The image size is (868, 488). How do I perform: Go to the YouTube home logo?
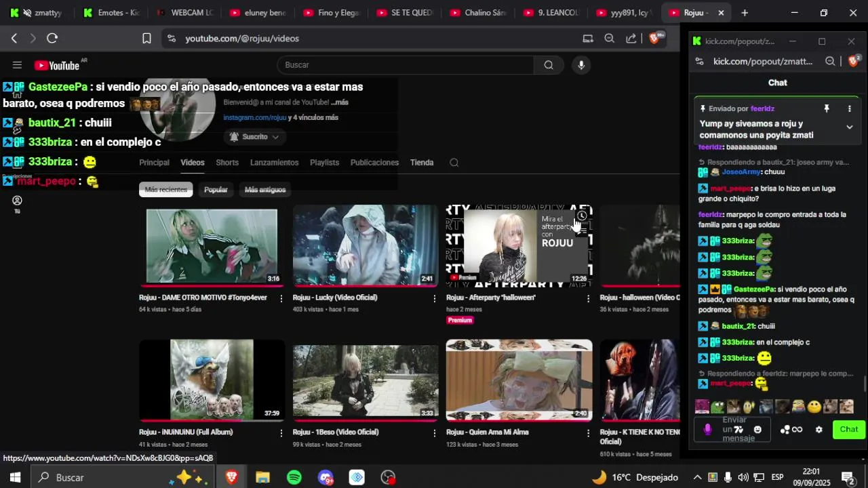[57, 65]
